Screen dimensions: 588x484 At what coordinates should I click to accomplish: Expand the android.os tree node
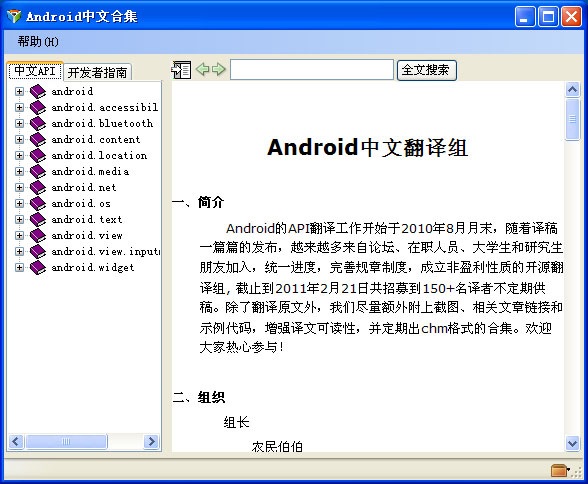click(x=19, y=204)
